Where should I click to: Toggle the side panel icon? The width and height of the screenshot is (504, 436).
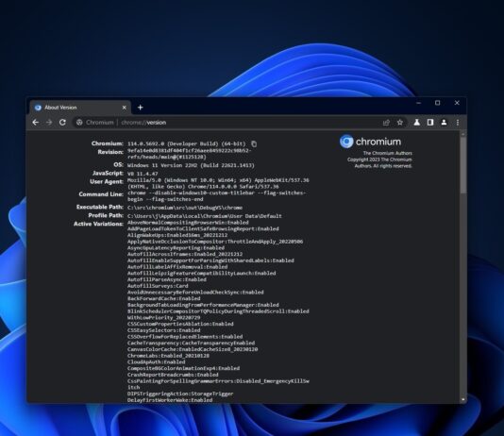(x=430, y=123)
